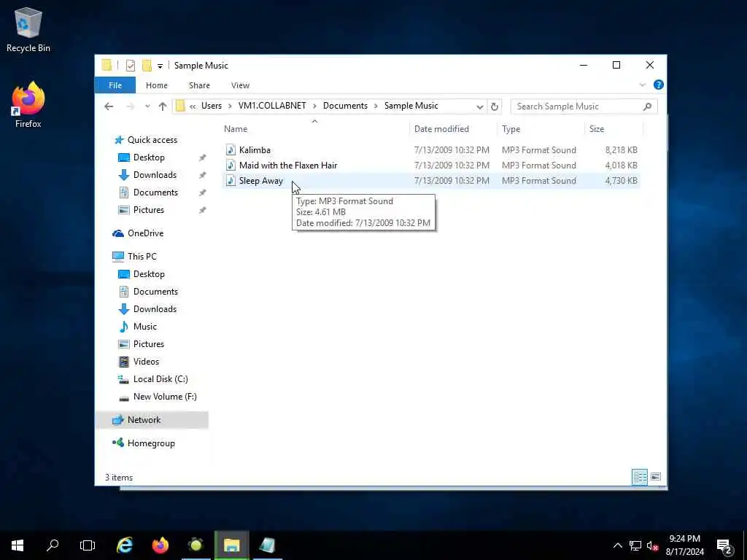747x560 pixels.
Task: Open Documents under Quick access
Action: (155, 192)
